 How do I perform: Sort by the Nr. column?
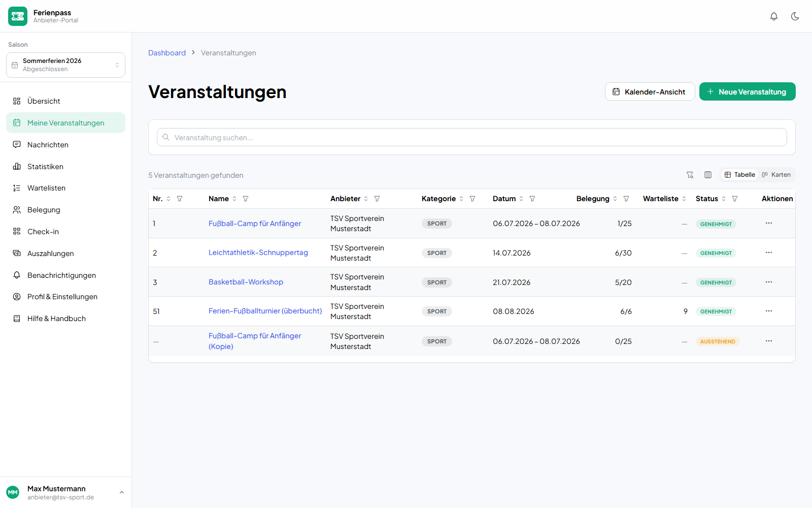point(168,199)
